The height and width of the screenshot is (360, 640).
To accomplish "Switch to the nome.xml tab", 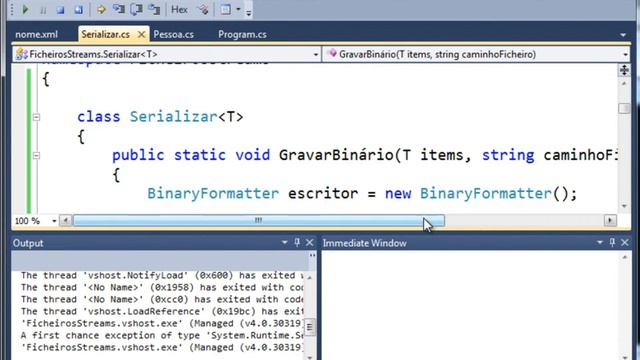I will 36,34.
